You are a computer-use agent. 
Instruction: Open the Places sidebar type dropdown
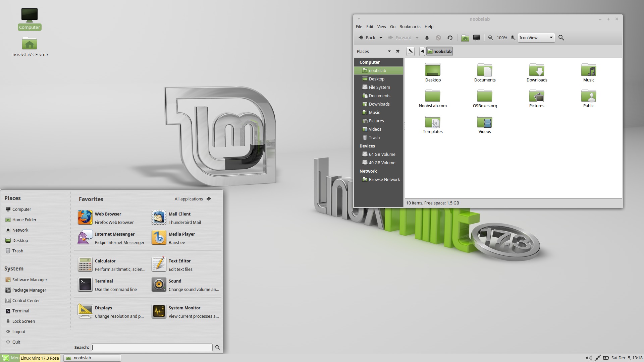click(389, 51)
